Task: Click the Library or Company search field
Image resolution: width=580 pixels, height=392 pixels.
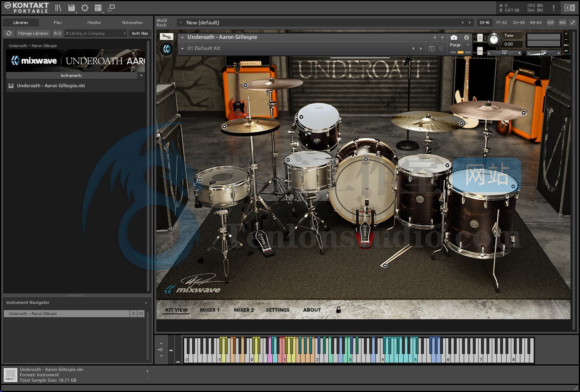Action: (x=95, y=33)
